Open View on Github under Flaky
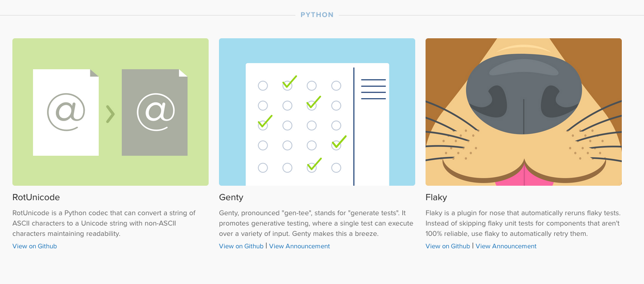Screen dimensions: 644x284 click(x=448, y=246)
